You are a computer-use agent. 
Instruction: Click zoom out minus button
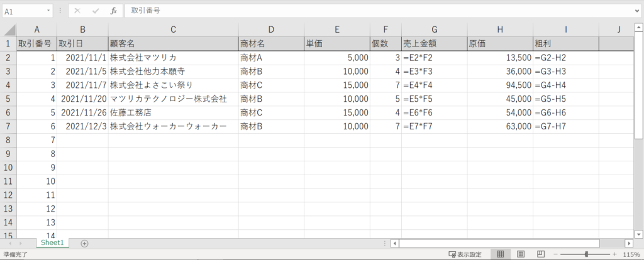click(x=556, y=254)
